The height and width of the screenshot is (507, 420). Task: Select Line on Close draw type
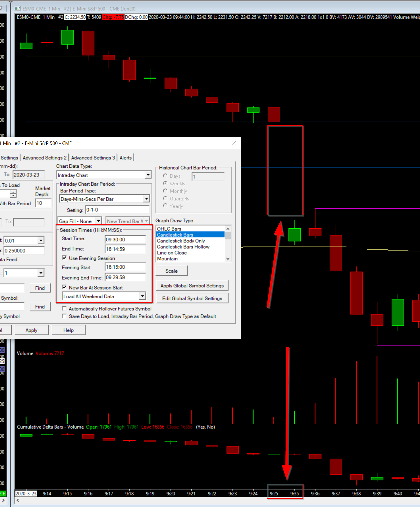pyautogui.click(x=190, y=253)
